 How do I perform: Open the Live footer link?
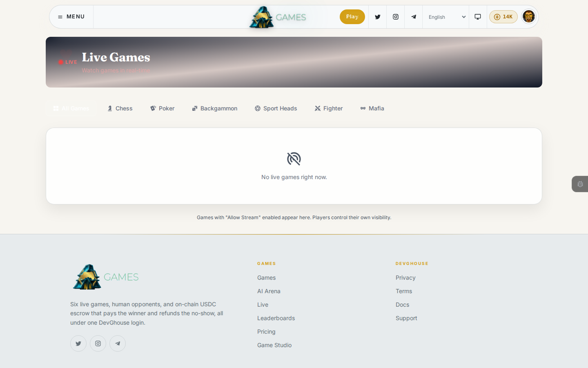(263, 305)
